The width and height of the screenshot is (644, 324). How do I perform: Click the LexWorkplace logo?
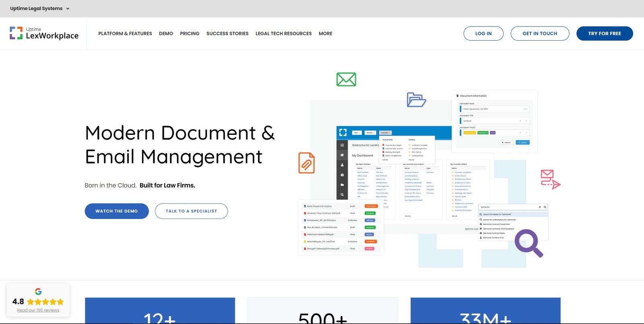click(44, 33)
